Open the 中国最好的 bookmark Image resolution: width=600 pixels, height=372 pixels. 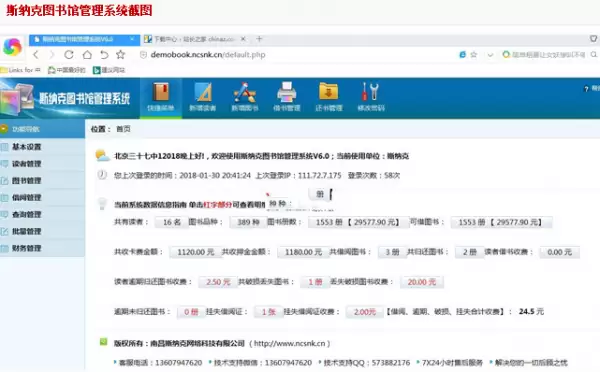coord(67,70)
